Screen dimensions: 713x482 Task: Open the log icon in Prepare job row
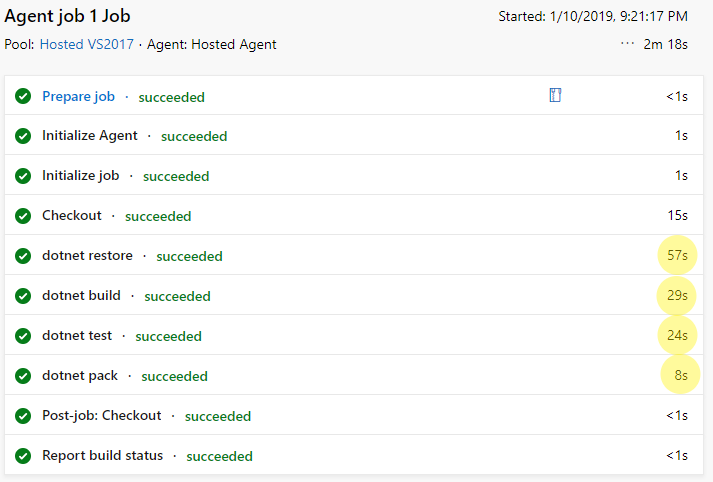click(555, 95)
